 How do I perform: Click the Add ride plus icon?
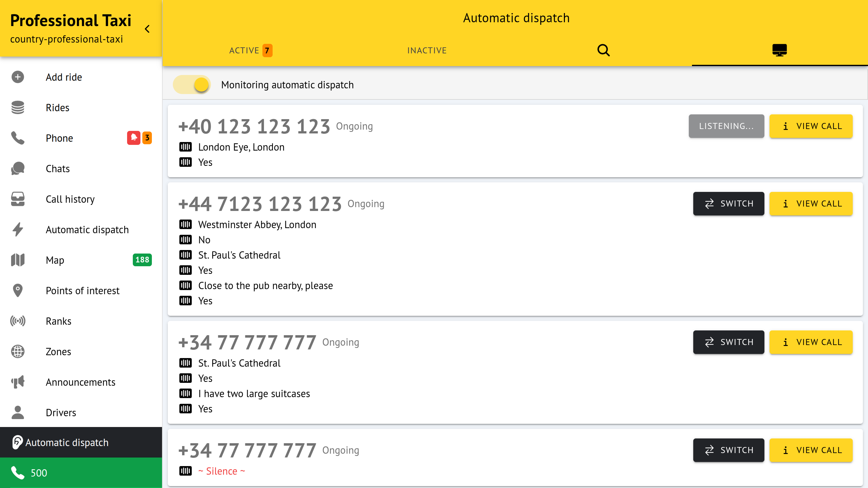pyautogui.click(x=17, y=77)
